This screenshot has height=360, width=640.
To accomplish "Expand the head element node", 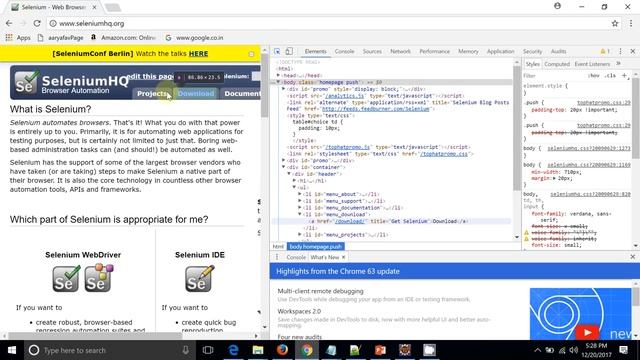I will click(x=278, y=75).
